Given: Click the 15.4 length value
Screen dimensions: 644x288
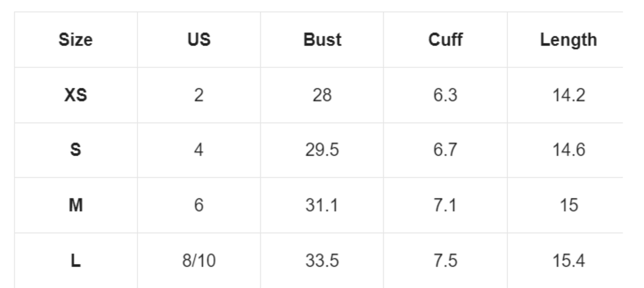Looking at the screenshot, I should click(x=569, y=261).
